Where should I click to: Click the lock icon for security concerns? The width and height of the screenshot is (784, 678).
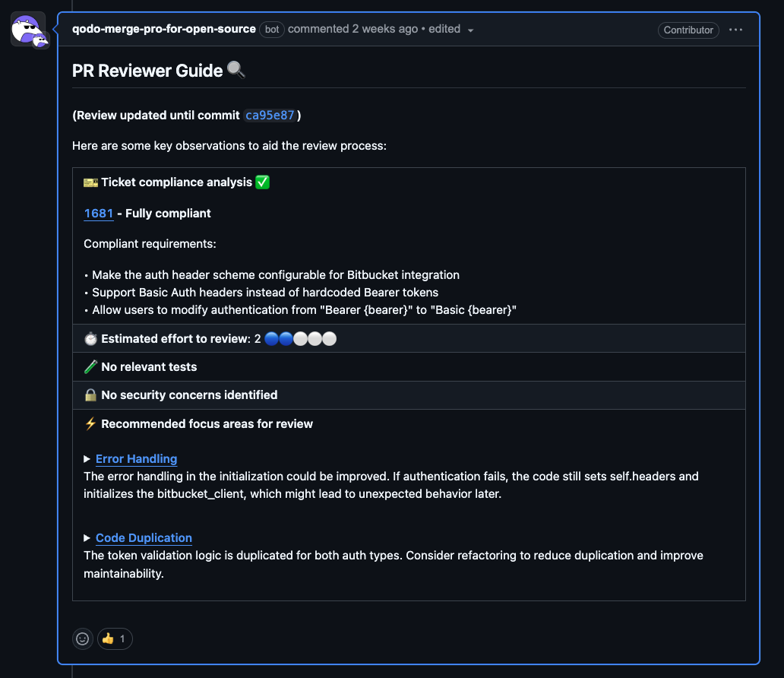click(90, 395)
